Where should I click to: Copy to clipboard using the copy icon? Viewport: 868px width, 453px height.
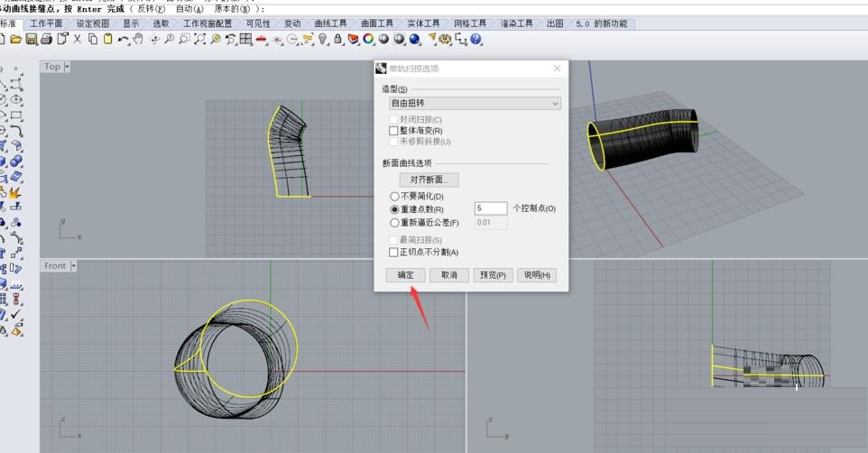click(x=93, y=40)
